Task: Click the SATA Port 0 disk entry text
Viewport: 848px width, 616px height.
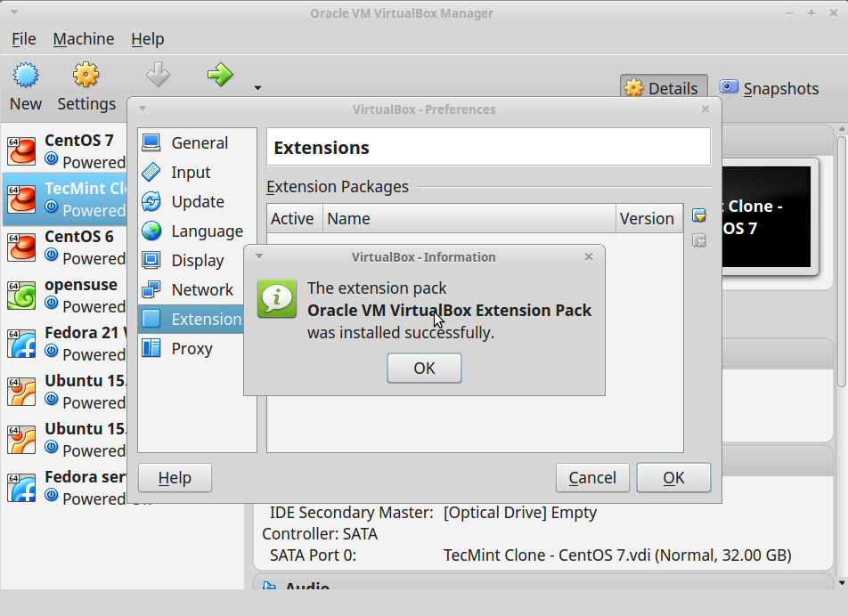Action: (617, 555)
